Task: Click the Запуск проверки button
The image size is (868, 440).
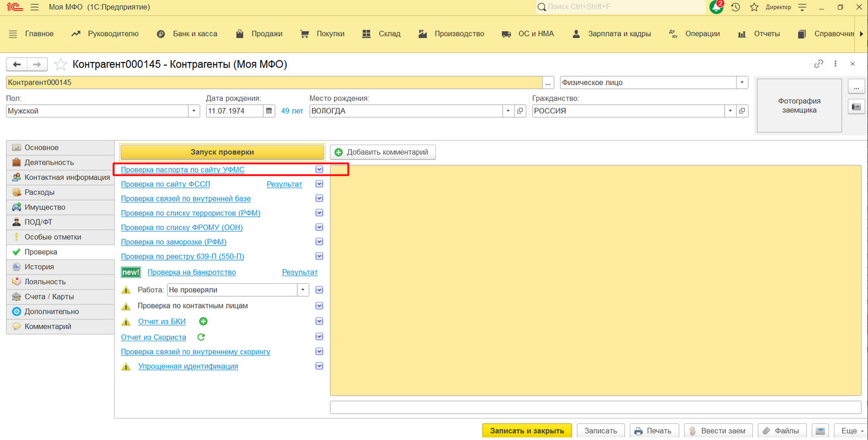Action: point(222,152)
